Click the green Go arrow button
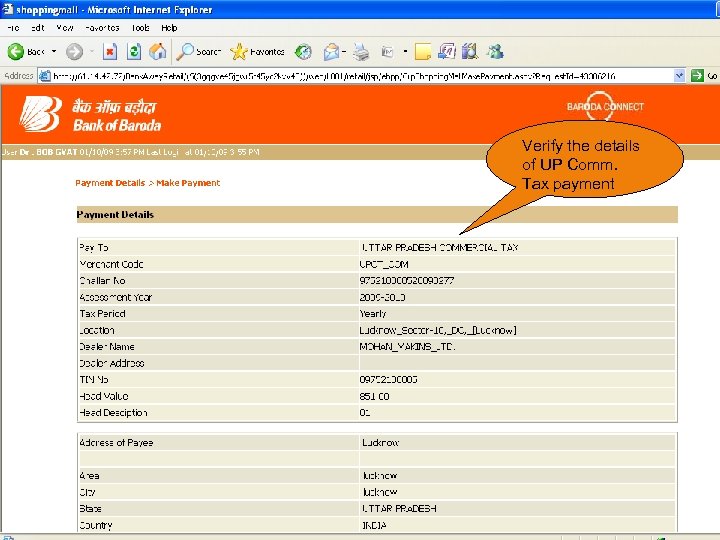Screen dimensions: 720x540 [697, 76]
